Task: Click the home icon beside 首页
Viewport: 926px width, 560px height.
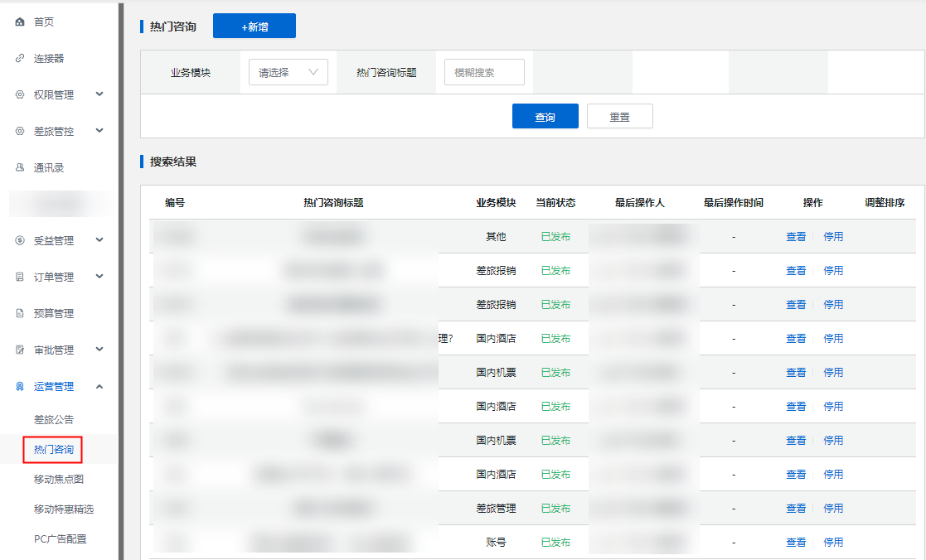Action: pyautogui.click(x=20, y=22)
